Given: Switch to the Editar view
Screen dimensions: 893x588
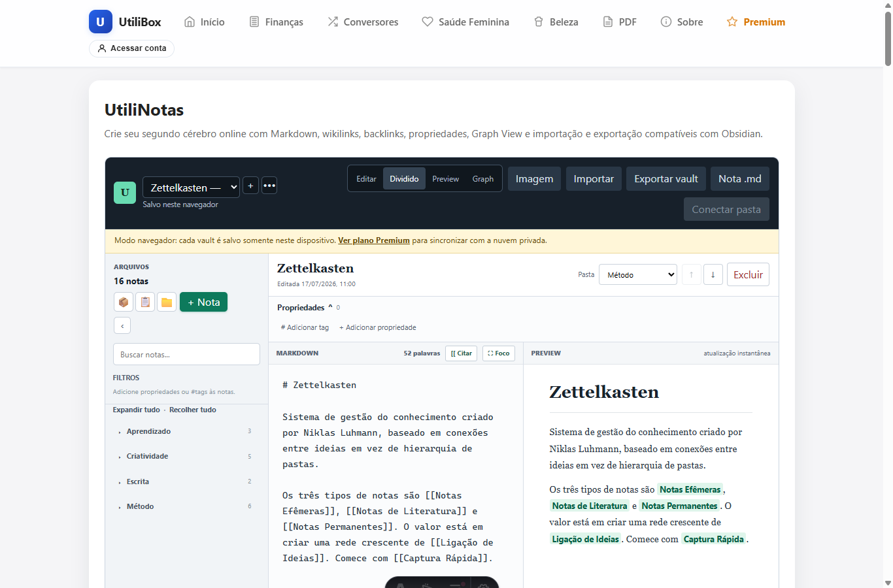Looking at the screenshot, I should click(366, 179).
